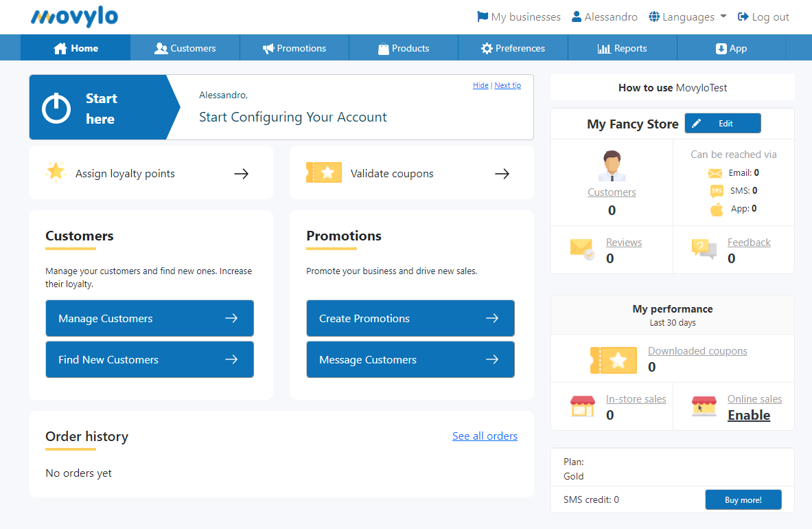This screenshot has height=529, width=812.
Task: Click the Preferences gear icon
Action: [487, 48]
